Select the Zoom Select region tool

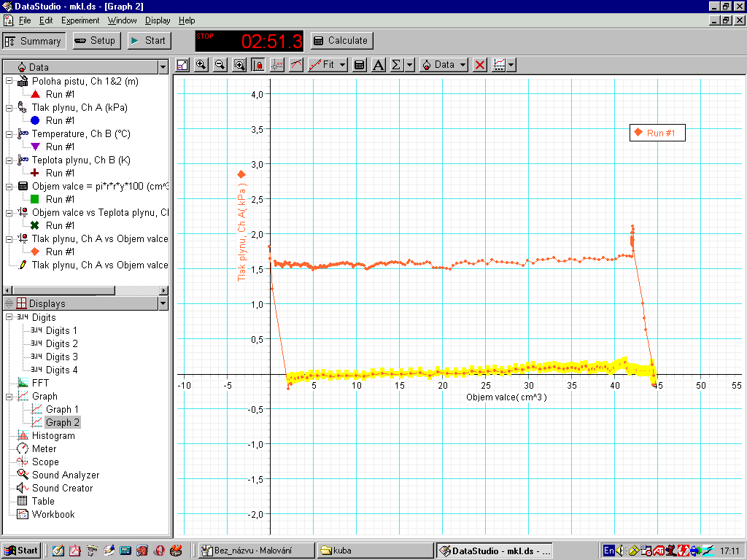point(239,65)
